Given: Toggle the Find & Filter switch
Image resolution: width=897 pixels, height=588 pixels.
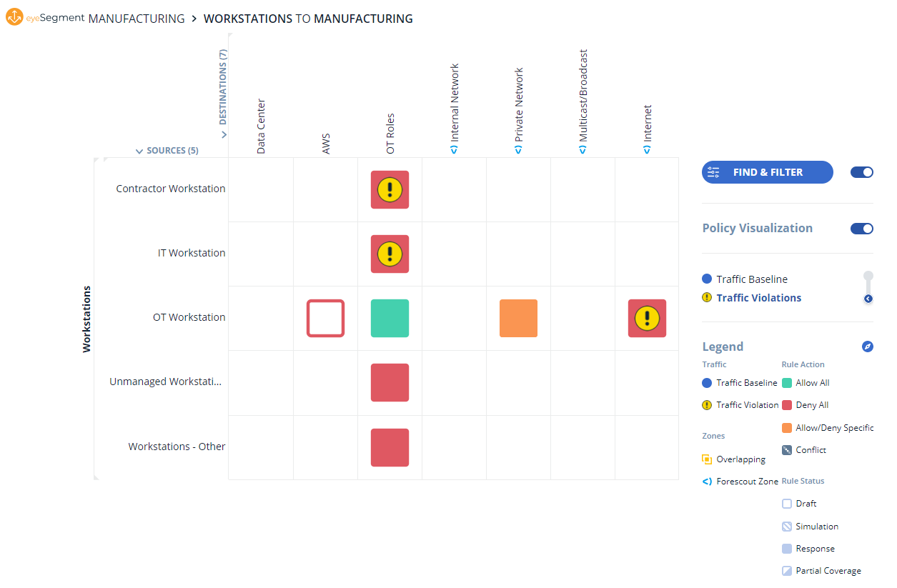Looking at the screenshot, I should tap(861, 172).
